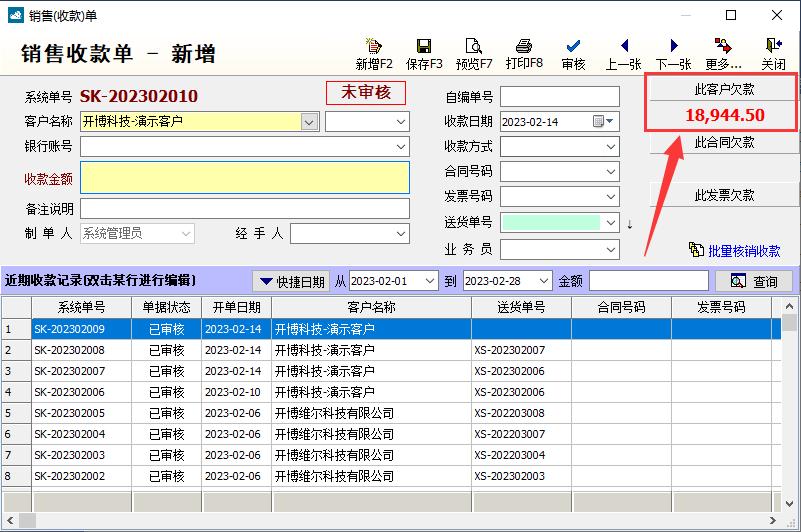Screen dimensions: 801x532
Task: Click the 查询 search button
Action: pyautogui.click(x=754, y=281)
